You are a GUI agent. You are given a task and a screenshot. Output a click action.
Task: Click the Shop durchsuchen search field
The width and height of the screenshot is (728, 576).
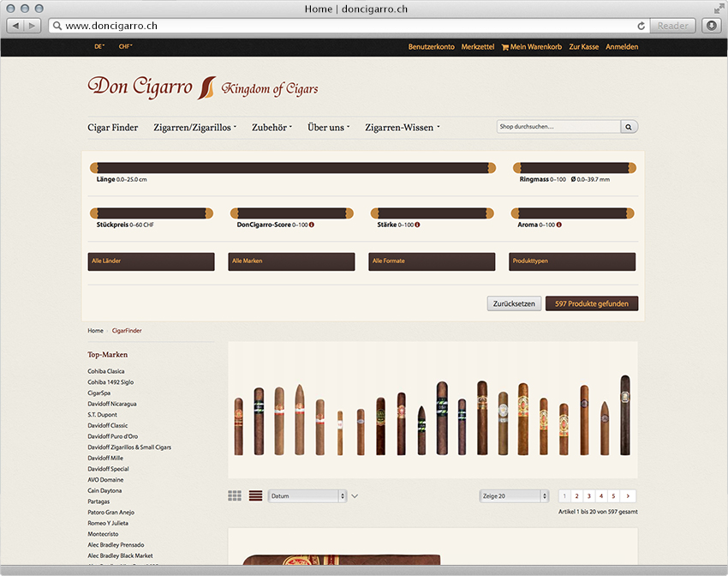(x=558, y=127)
